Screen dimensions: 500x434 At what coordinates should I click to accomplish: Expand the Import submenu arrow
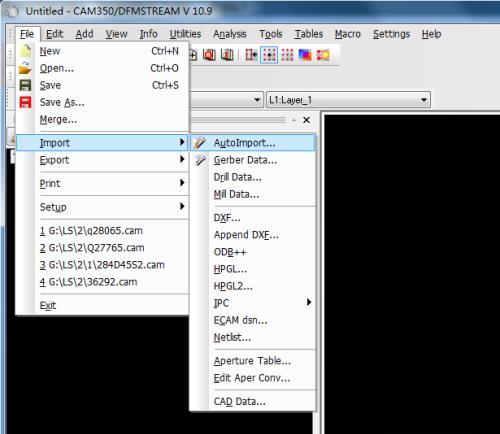click(182, 142)
